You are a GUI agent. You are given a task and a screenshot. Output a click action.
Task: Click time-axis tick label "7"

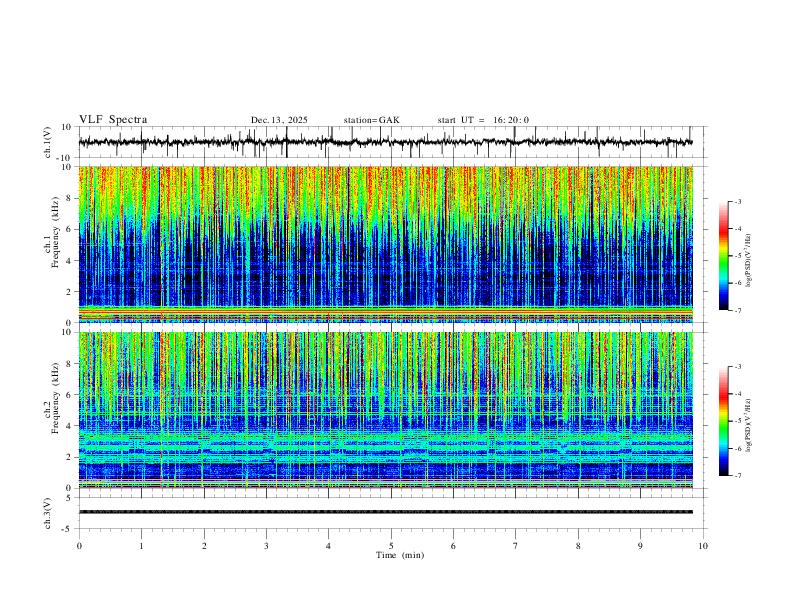pos(516,546)
